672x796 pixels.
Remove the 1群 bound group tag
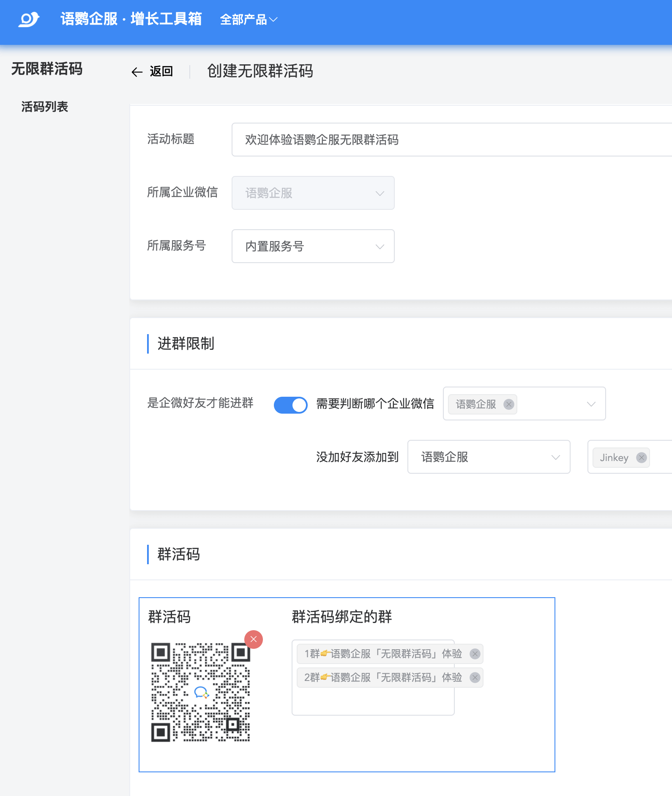point(475,654)
